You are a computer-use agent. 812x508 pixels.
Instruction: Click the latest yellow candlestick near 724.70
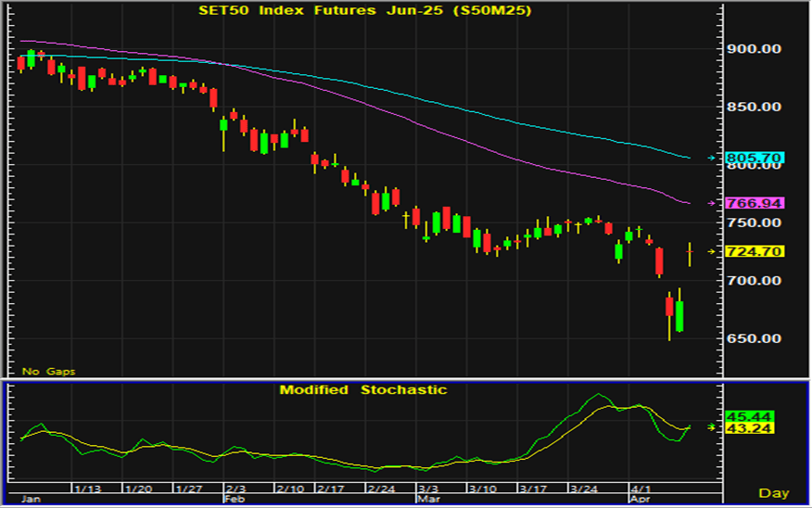689,252
